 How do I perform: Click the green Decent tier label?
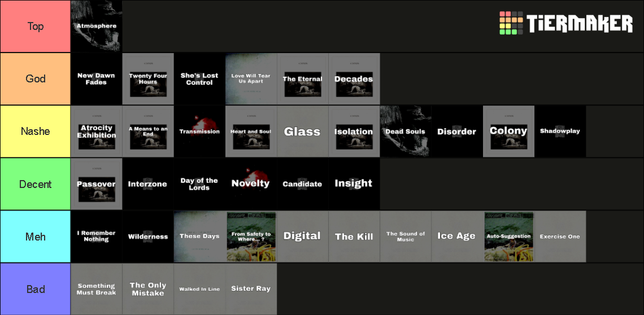click(x=36, y=184)
